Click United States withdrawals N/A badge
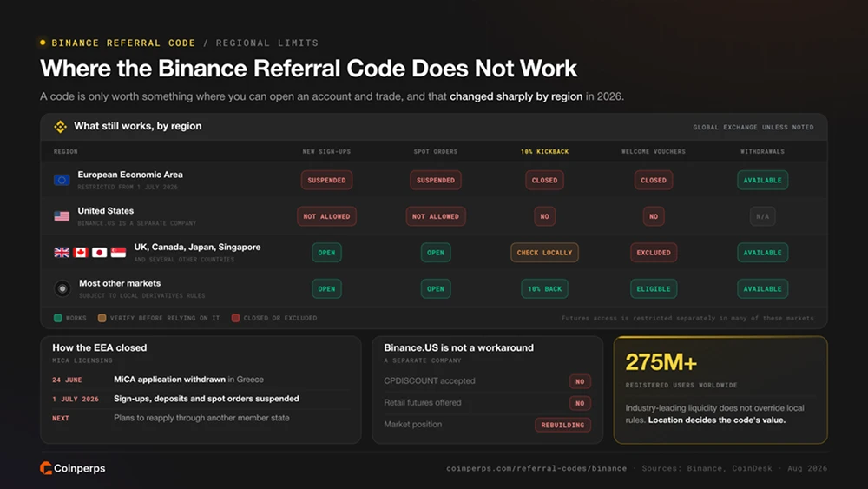This screenshot has width=868, height=489. (x=763, y=216)
